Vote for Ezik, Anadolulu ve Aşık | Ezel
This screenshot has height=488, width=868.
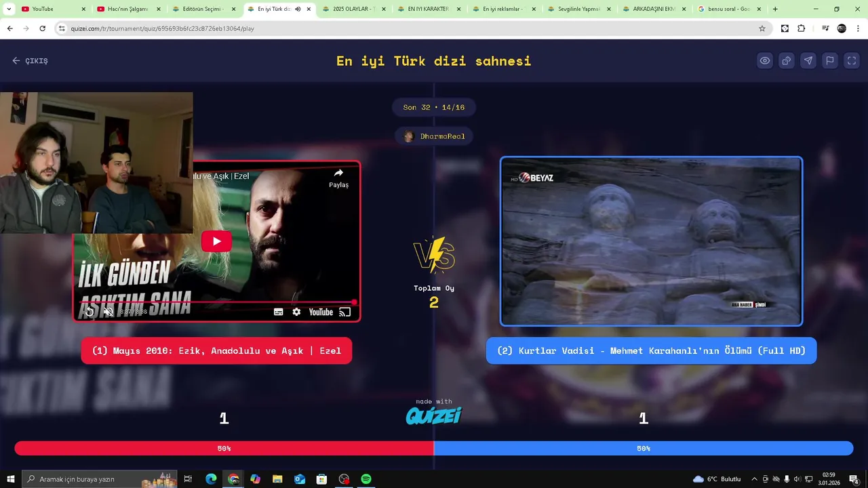(x=216, y=350)
